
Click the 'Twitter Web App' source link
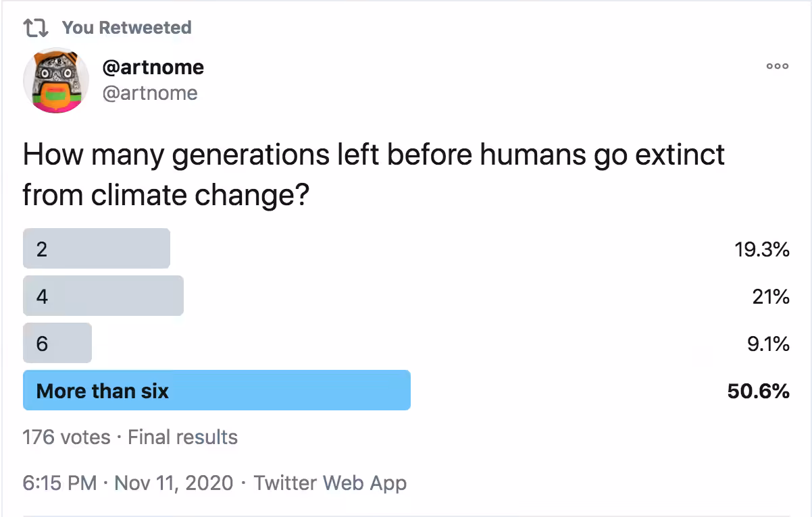[x=330, y=483]
